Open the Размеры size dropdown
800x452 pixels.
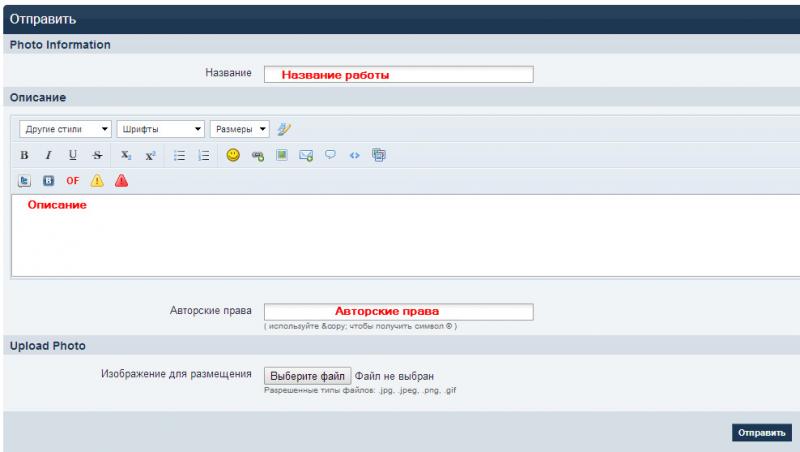(x=239, y=129)
